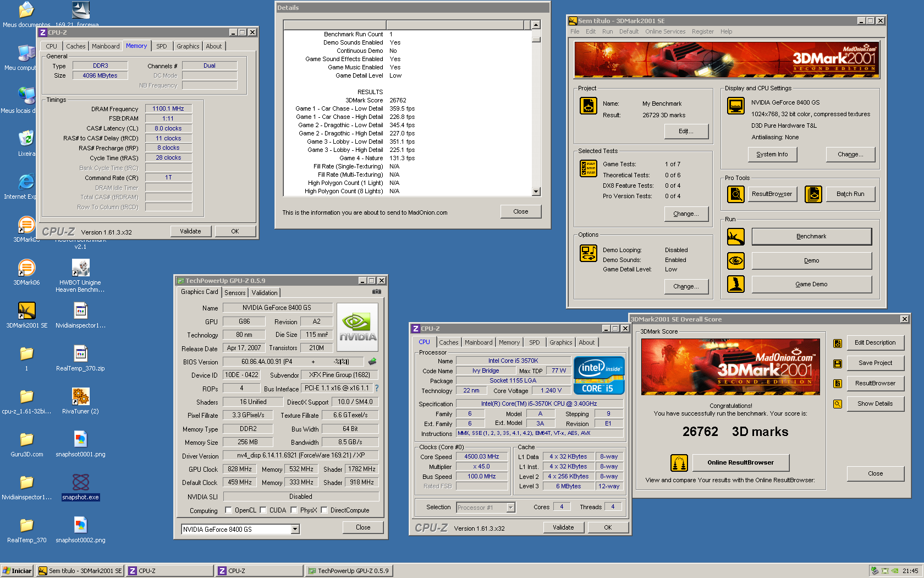Screen dimensions: 924x578
Task: Click the Show Details magnifier icon
Action: 837,404
